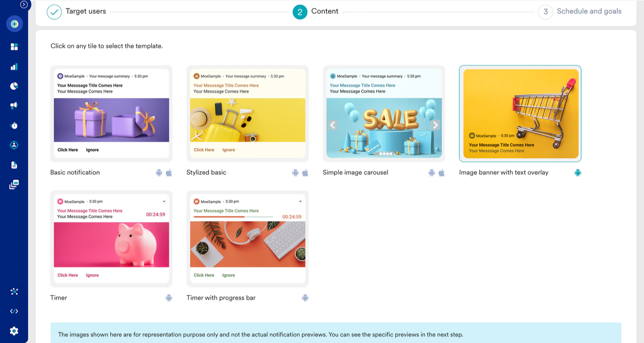Viewport: 644px width, 343px height.
Task: Click 'Click Here' in Basic notification preview
Action: point(67,150)
